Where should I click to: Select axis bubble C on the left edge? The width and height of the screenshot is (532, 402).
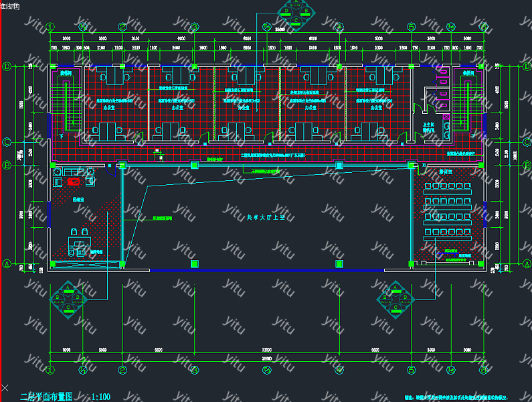[7, 142]
